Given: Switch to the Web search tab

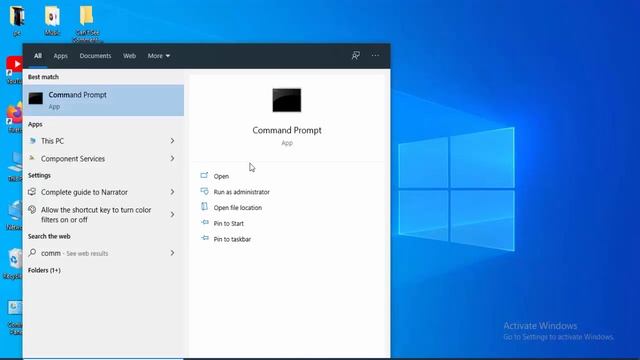Looking at the screenshot, I should click(x=129, y=56).
